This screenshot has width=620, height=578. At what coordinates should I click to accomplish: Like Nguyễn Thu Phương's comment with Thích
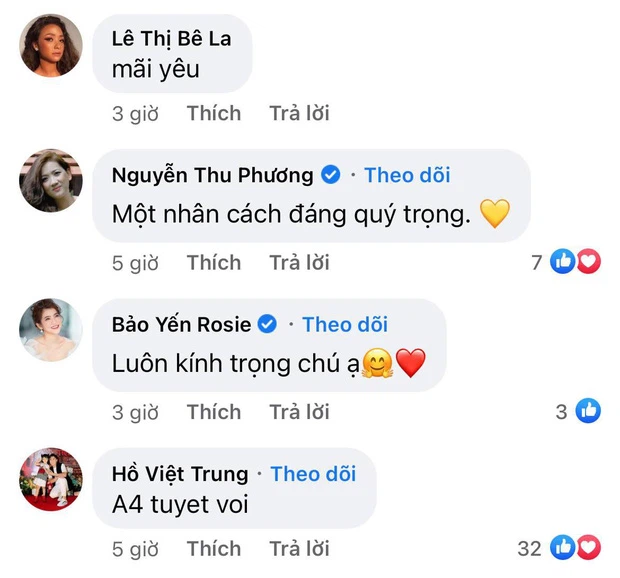point(214,263)
